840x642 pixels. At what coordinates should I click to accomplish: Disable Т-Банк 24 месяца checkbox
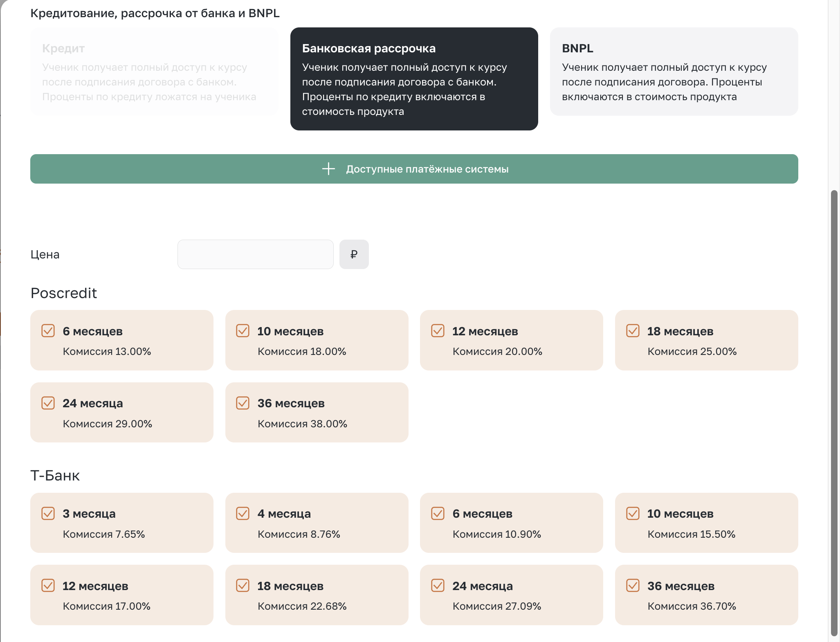tap(438, 586)
